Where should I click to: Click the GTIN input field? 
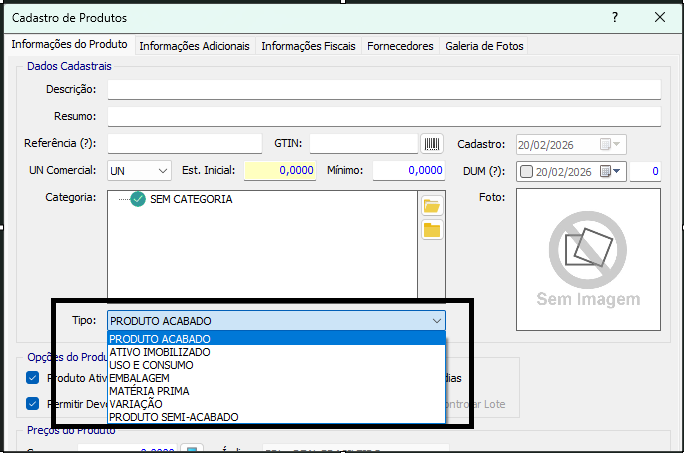click(364, 144)
